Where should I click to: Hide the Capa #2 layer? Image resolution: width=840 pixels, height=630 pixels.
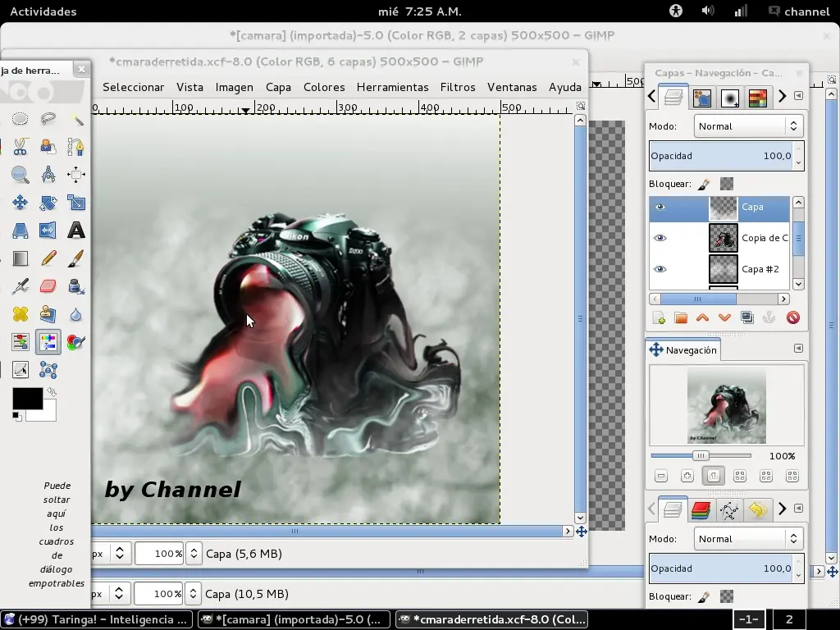[x=660, y=269]
